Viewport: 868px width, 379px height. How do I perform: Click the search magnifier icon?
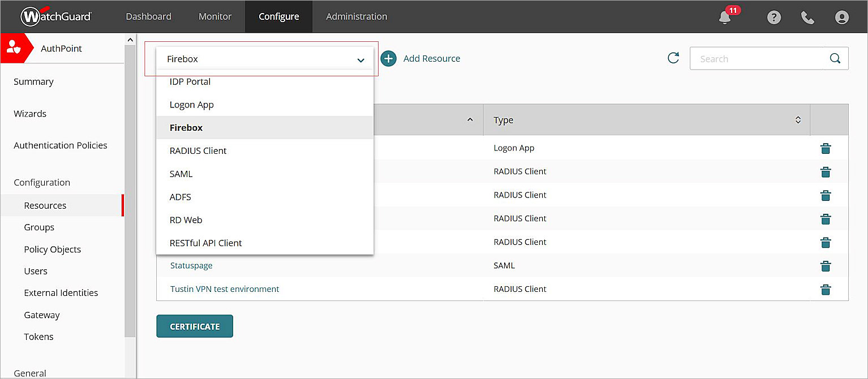click(x=835, y=58)
